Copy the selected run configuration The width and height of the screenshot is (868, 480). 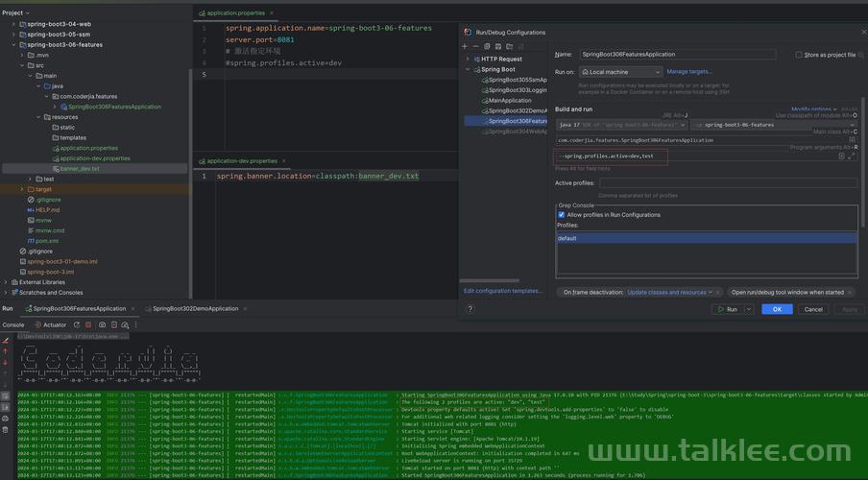point(487,46)
